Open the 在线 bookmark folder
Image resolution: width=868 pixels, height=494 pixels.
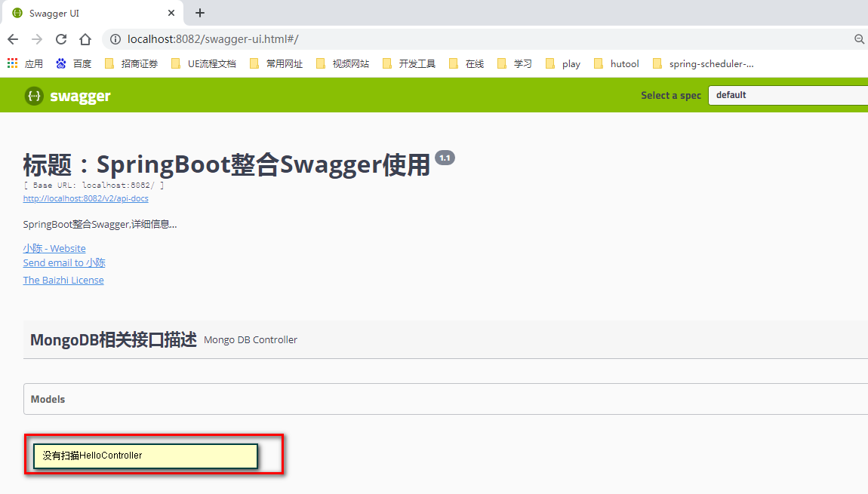point(466,63)
